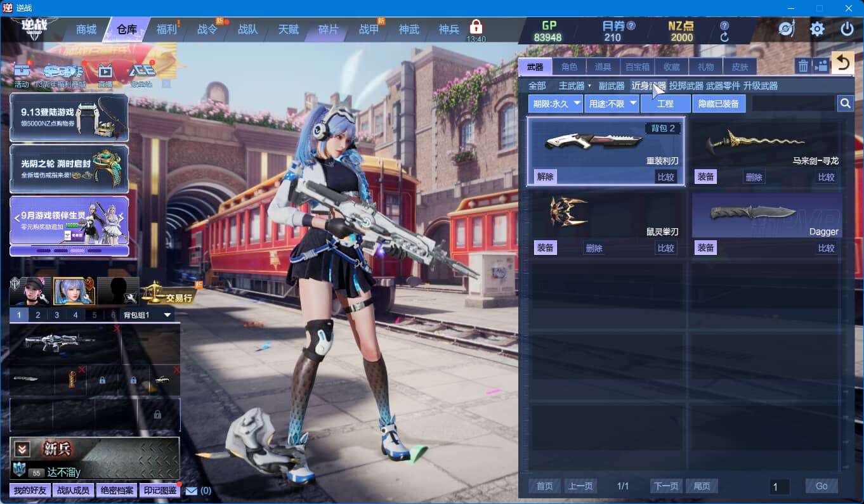
Task: Select backpack slot 3
Action: pyautogui.click(x=57, y=315)
